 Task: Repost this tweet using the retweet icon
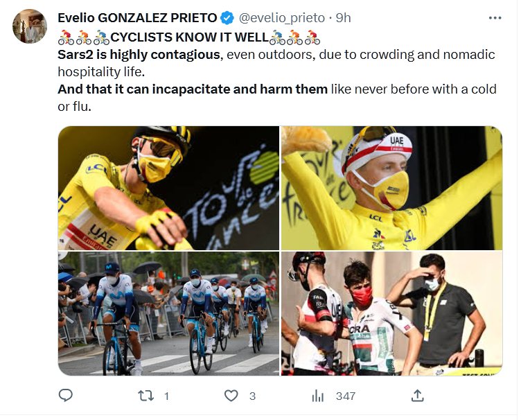click(x=145, y=396)
